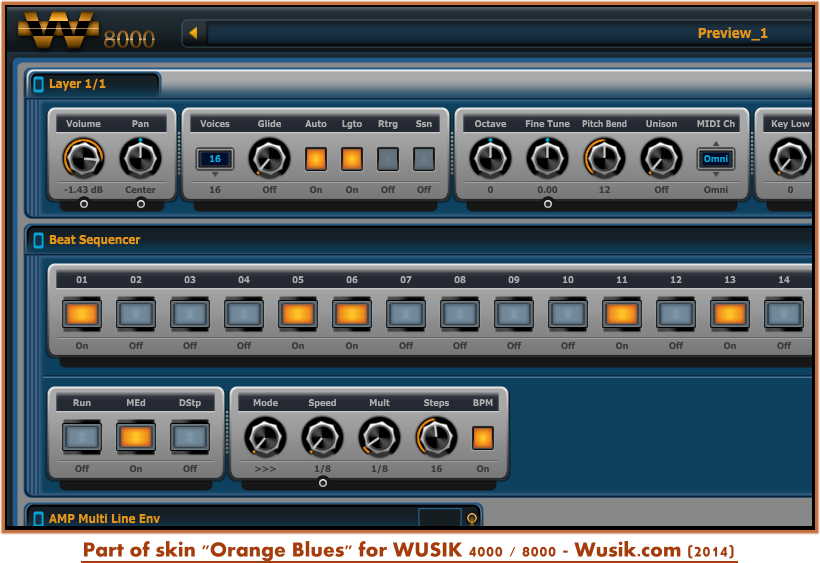Click the Wusik 8000 logo
This screenshot has height=563, width=820.
point(86,32)
